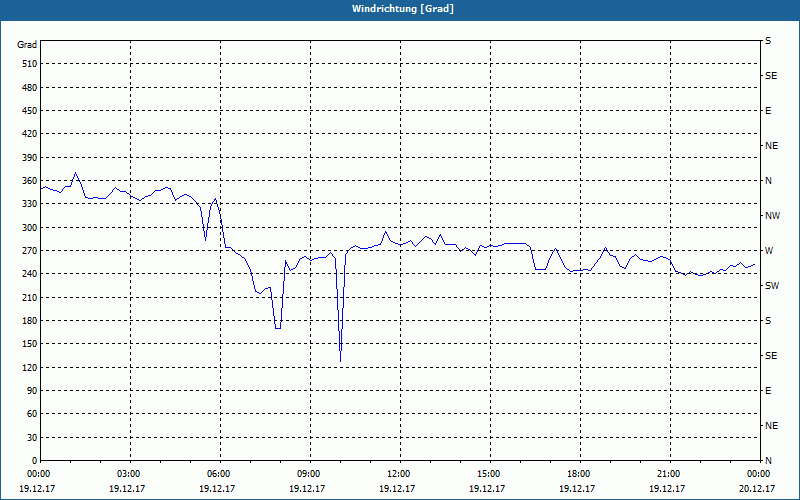
Task: Click the 330 y-axis label
Action: (30, 204)
